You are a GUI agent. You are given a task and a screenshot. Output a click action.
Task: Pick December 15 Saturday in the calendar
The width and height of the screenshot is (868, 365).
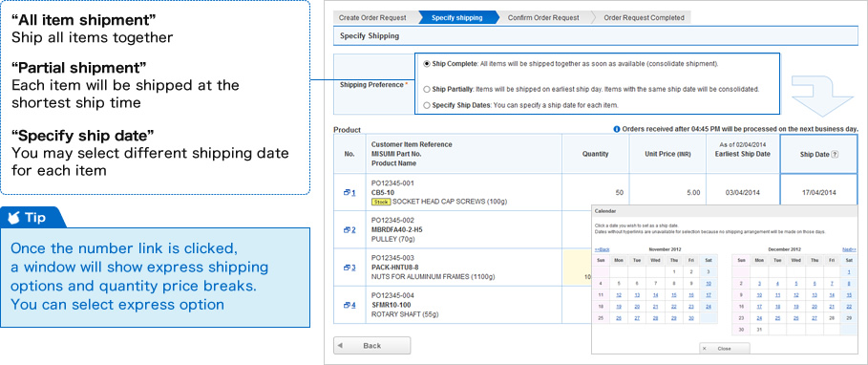pos(849,295)
